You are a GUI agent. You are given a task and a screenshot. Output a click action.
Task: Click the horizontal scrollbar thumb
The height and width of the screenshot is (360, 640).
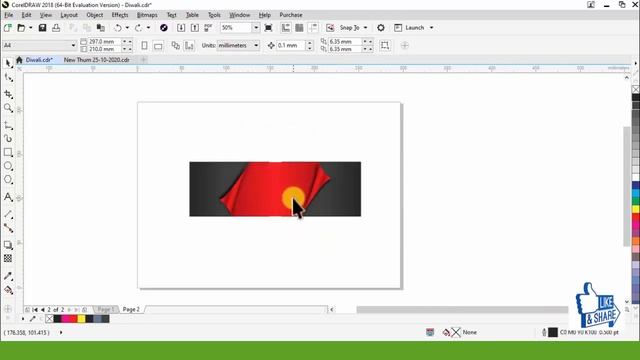coord(462,310)
